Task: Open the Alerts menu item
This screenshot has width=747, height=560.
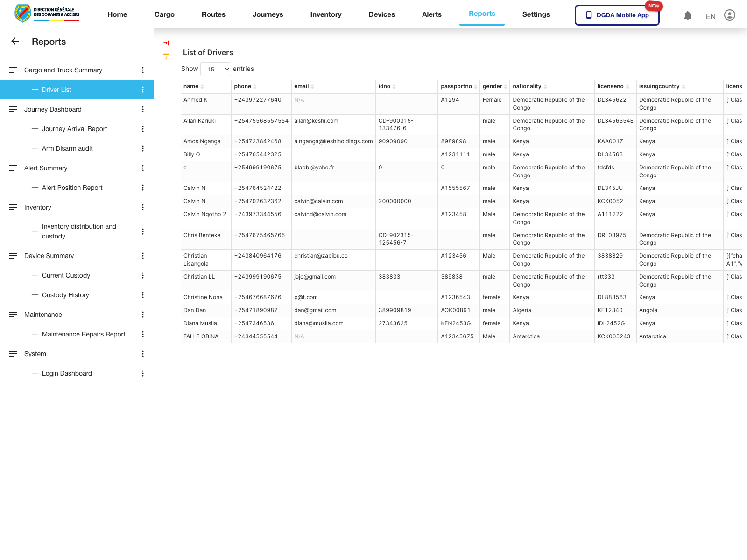Action: (431, 14)
